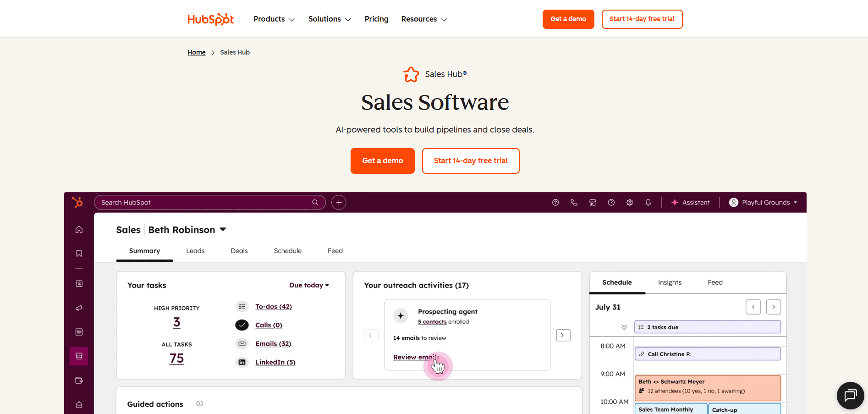Viewport: 868px width, 414px height.
Task: Open the Assistant sparkle button
Action: (690, 202)
